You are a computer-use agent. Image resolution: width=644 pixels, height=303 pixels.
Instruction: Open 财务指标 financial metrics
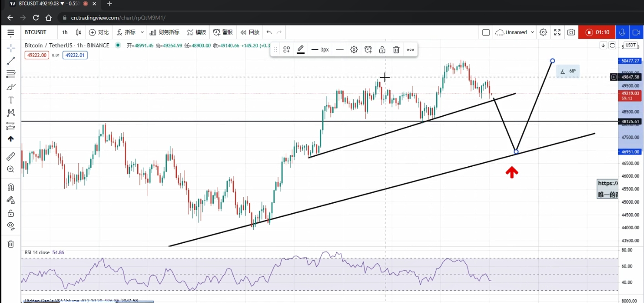click(164, 32)
